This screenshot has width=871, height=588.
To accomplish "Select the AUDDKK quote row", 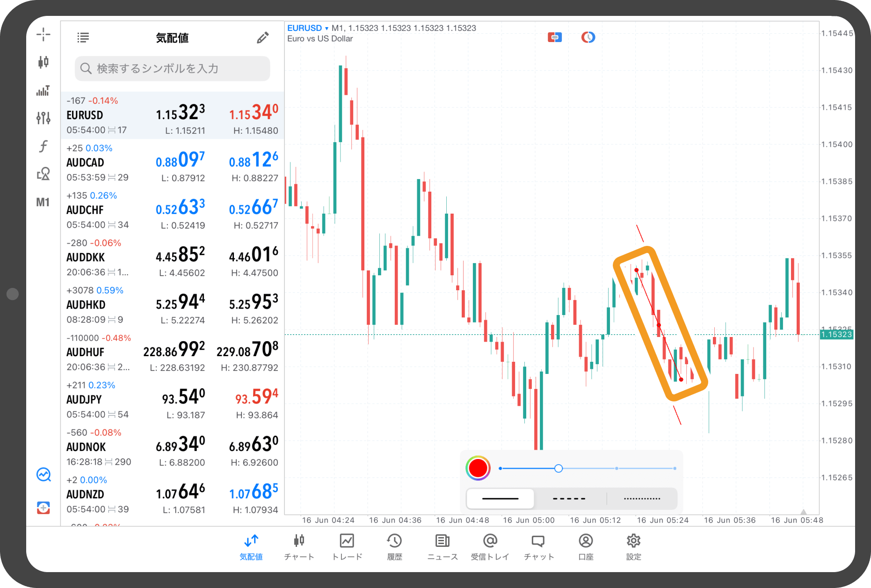I will click(172, 258).
